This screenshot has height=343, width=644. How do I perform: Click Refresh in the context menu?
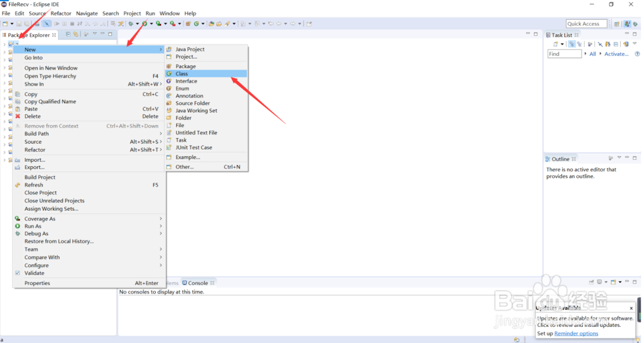click(x=89, y=185)
